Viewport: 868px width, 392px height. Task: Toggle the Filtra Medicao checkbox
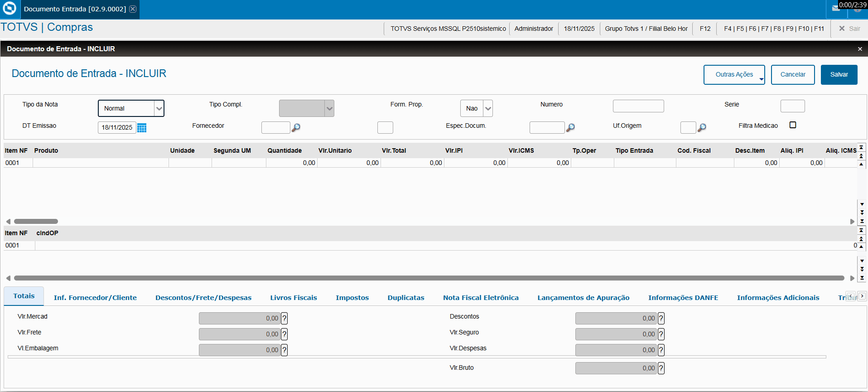click(793, 125)
